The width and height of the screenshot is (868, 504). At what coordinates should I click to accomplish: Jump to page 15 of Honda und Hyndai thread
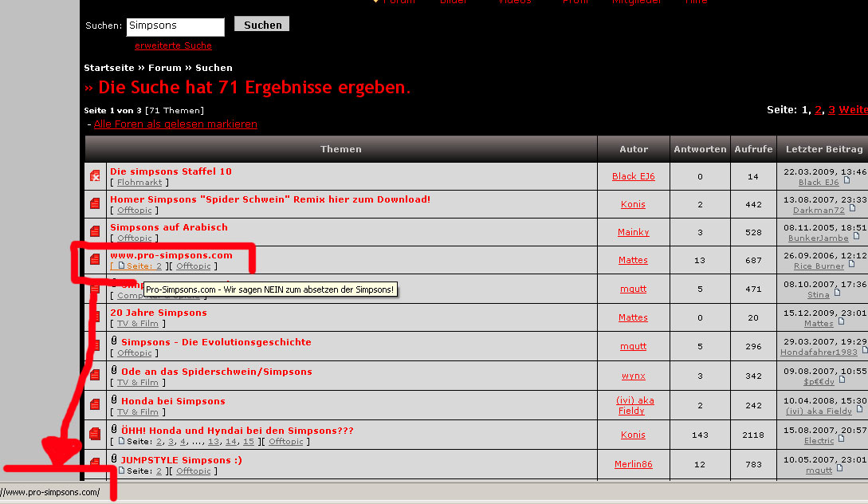click(249, 442)
